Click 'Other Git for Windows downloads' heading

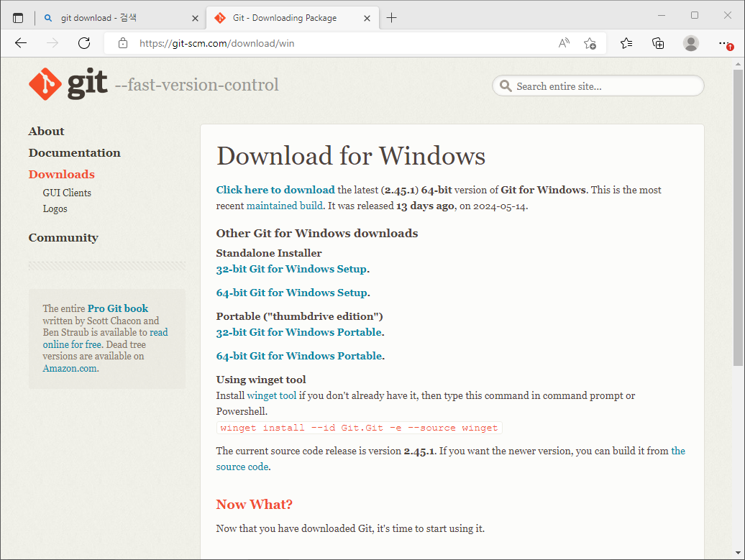point(317,233)
